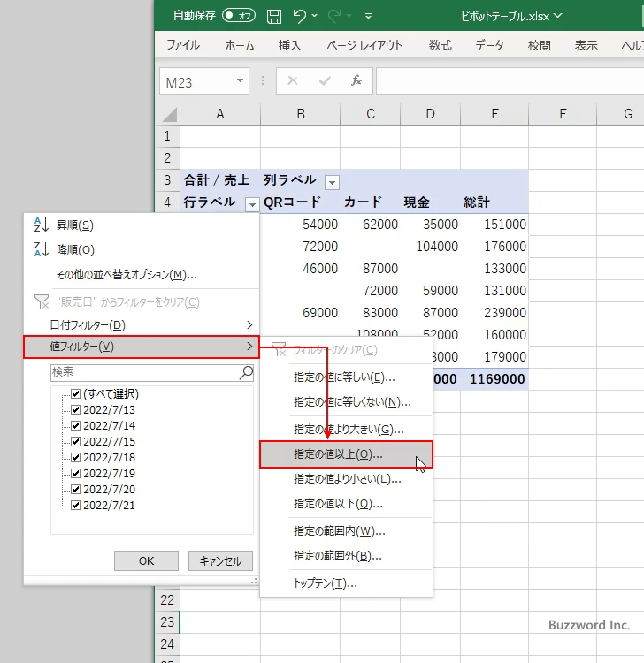
Task: Uncheck the 2022/7/13 checkbox
Action: coord(76,409)
